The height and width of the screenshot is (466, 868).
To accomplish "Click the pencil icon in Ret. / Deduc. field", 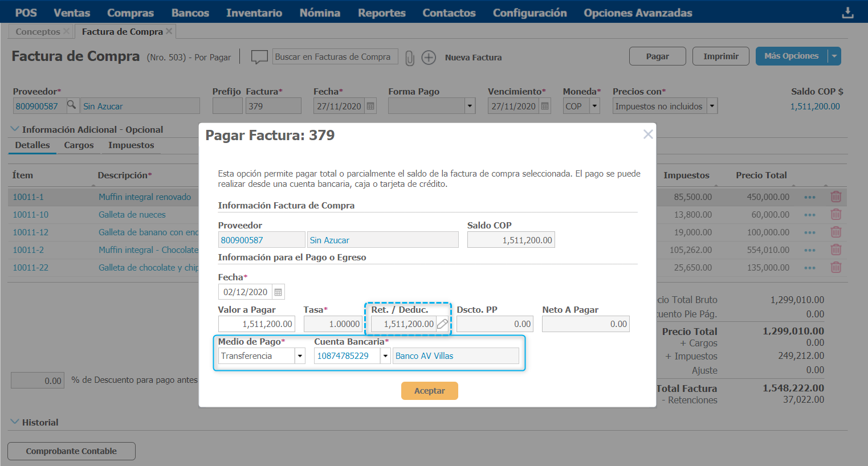I will (x=442, y=324).
